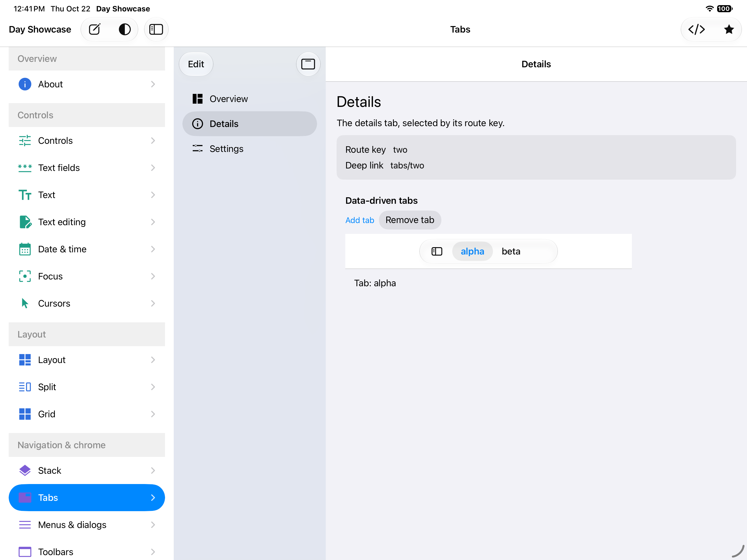Open Layout row's chevron
This screenshot has width=747, height=560.
click(x=153, y=360)
